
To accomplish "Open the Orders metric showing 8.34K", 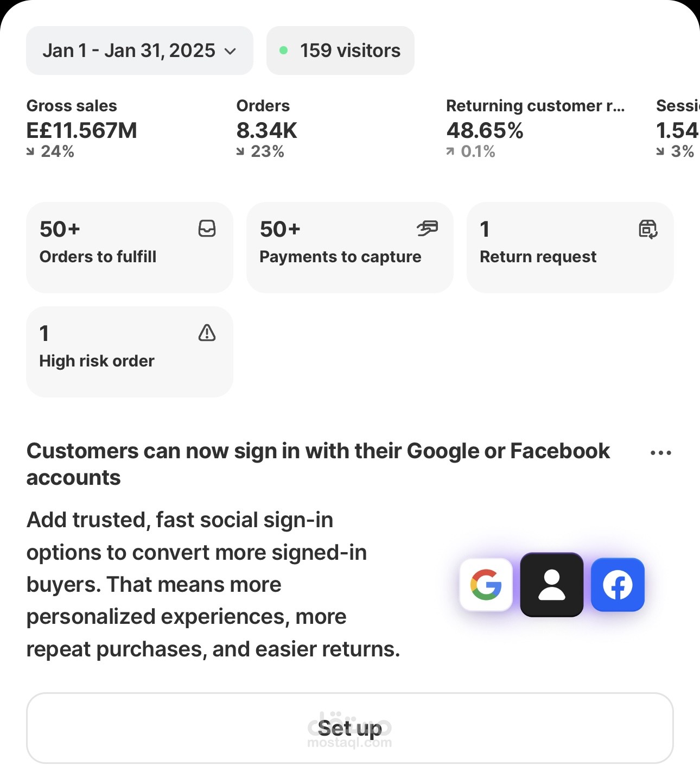I will pos(267,128).
